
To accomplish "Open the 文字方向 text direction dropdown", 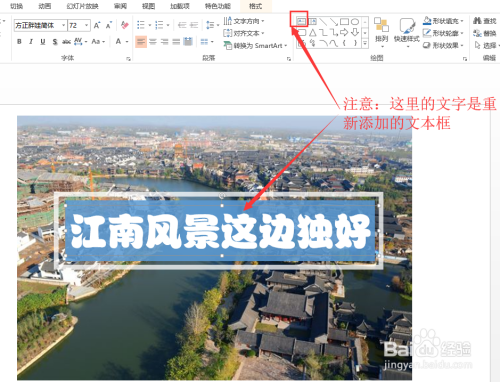I will [244, 21].
